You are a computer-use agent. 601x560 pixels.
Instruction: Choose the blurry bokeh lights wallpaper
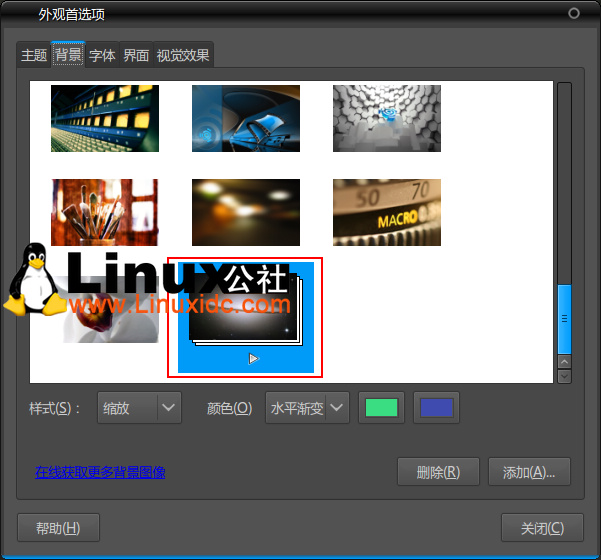coord(246,212)
